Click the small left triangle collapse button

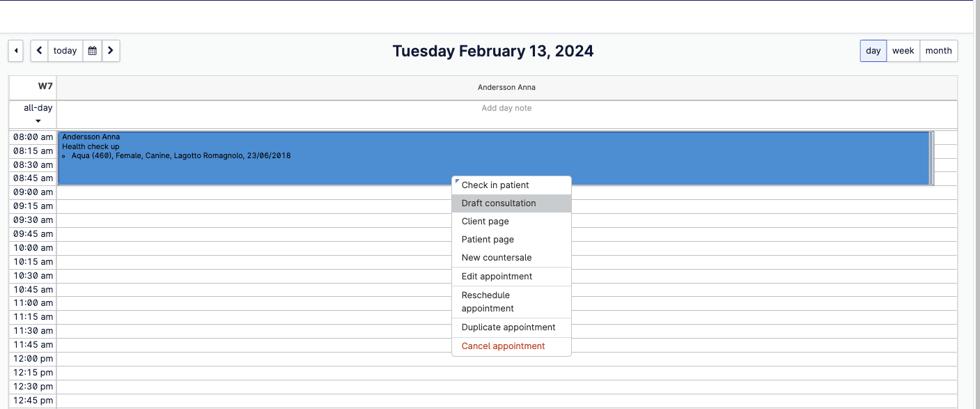[16, 51]
